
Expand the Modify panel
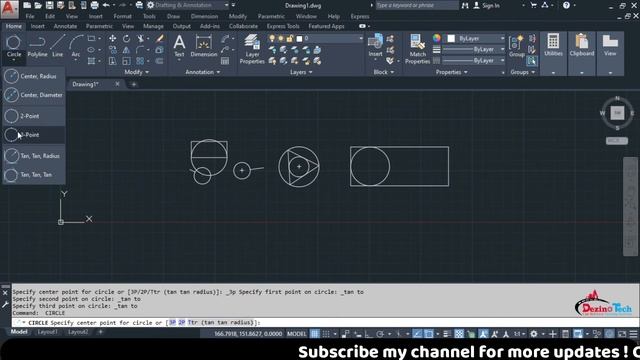click(136, 72)
